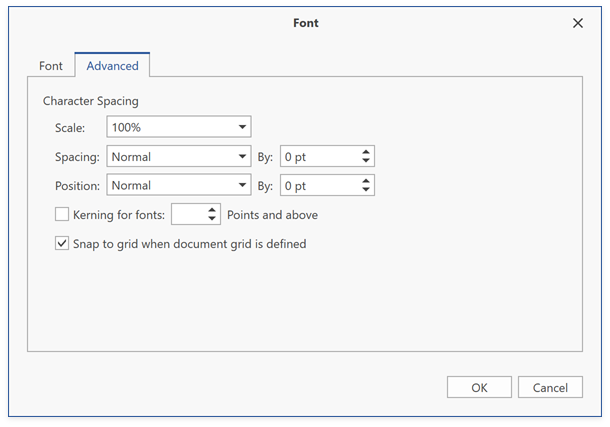Increase the Spacing By value with up arrow
The width and height of the screenshot is (610, 427).
coord(366,152)
